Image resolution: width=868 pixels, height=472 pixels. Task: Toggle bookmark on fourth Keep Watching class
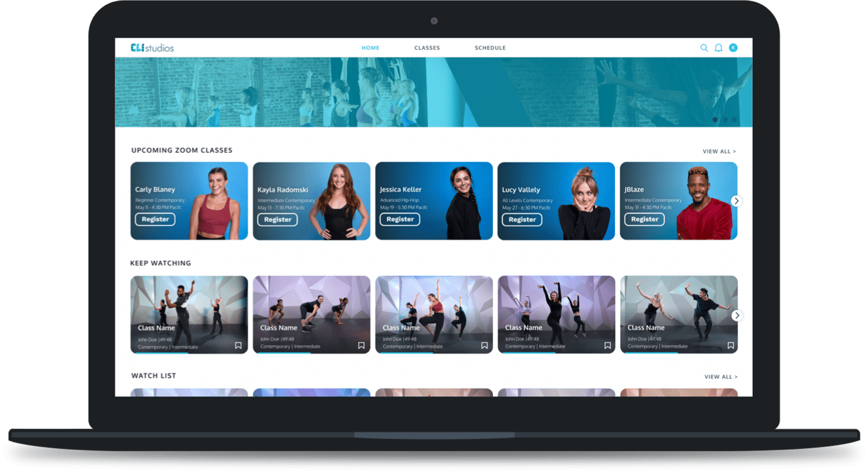click(x=608, y=346)
